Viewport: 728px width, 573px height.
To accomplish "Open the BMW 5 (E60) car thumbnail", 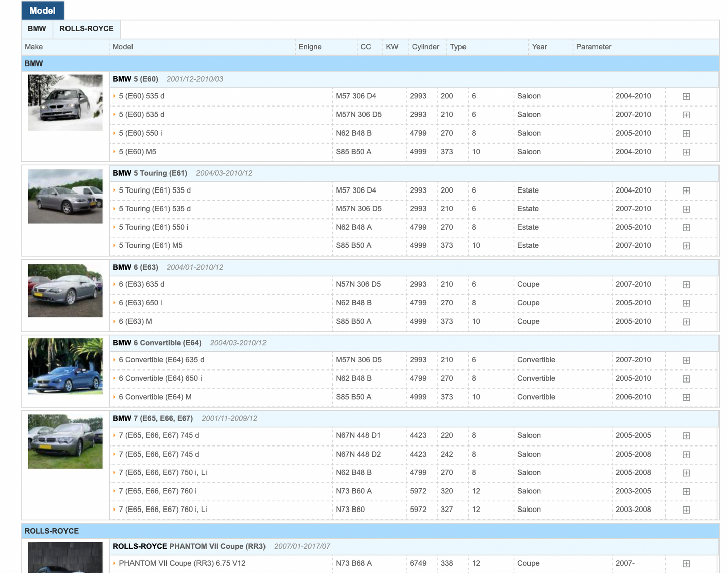I will click(65, 102).
